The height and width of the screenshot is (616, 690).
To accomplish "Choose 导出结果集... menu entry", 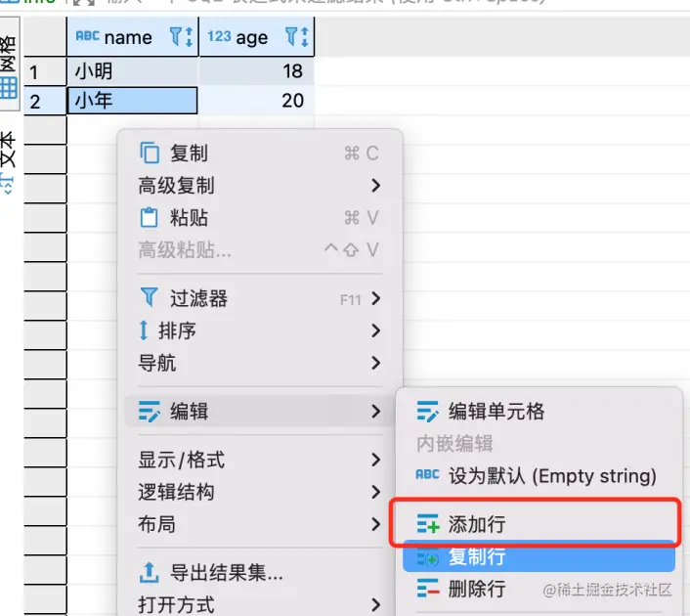I will [260, 572].
